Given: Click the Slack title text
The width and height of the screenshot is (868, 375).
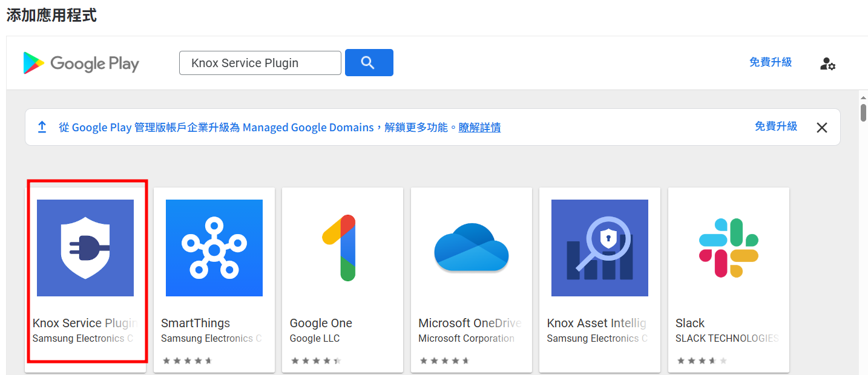Looking at the screenshot, I should [x=690, y=323].
